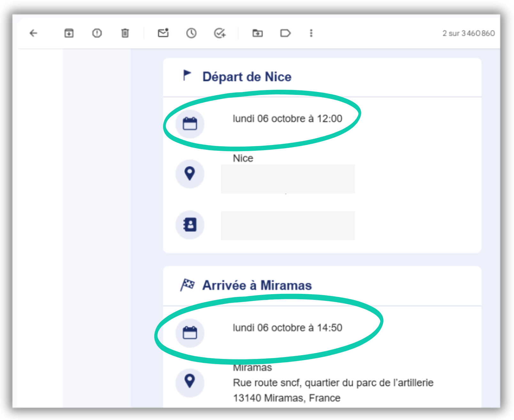Viewport: 514px width, 420px height.
Task: Move the email to a folder
Action: click(257, 33)
